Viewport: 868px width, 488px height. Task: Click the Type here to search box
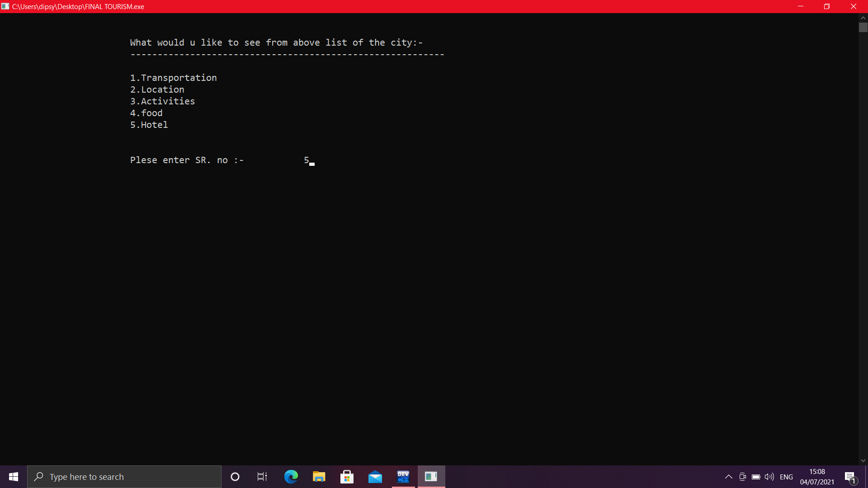point(124,477)
